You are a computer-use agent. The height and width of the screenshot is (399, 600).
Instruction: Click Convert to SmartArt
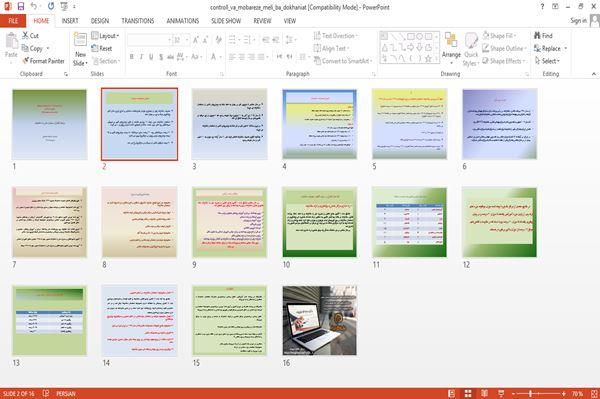pyautogui.click(x=343, y=61)
